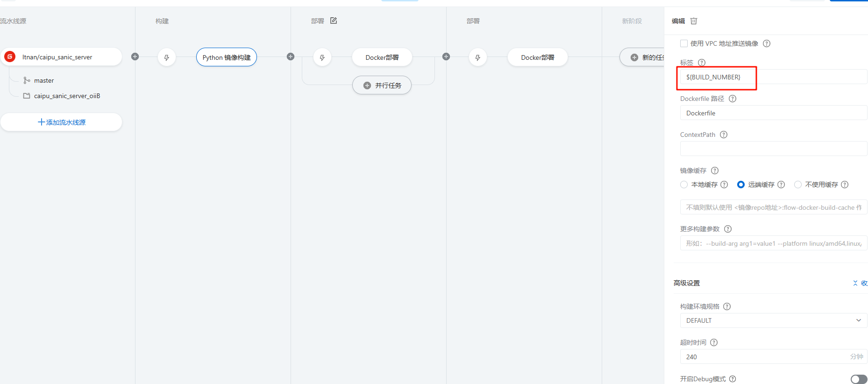The height and width of the screenshot is (384, 868).
Task: Click the help icon next to 超时时间
Action: pos(714,342)
